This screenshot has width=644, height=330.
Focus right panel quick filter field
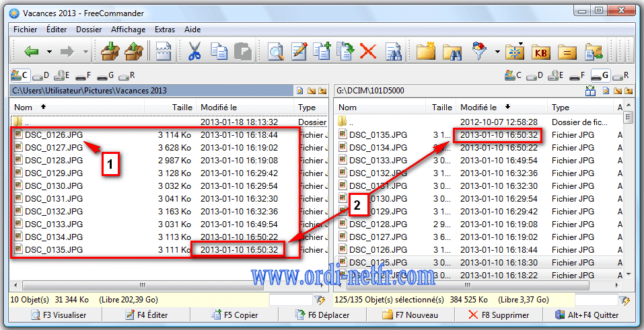pyautogui.click(x=596, y=300)
